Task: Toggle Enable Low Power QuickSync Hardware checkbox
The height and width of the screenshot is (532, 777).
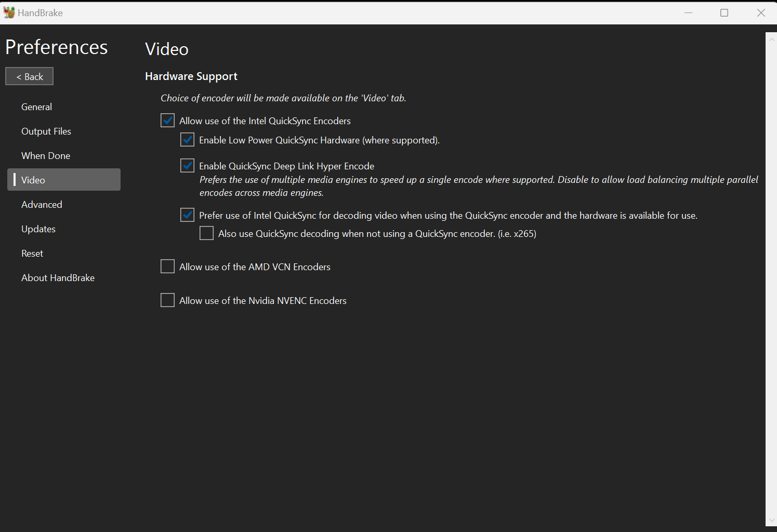Action: coord(187,140)
